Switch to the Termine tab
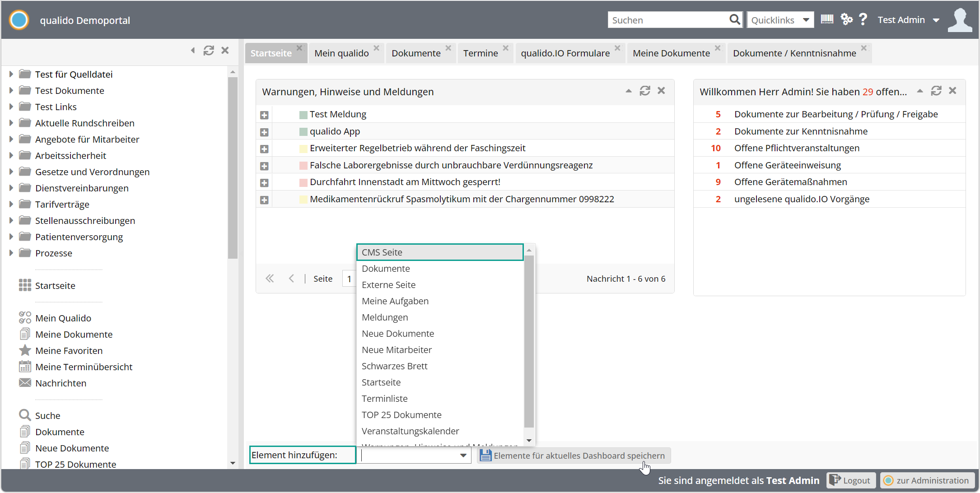 click(480, 53)
